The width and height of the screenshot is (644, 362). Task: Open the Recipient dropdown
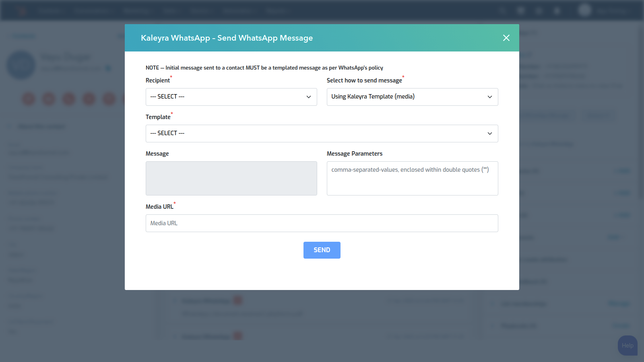coord(231,97)
